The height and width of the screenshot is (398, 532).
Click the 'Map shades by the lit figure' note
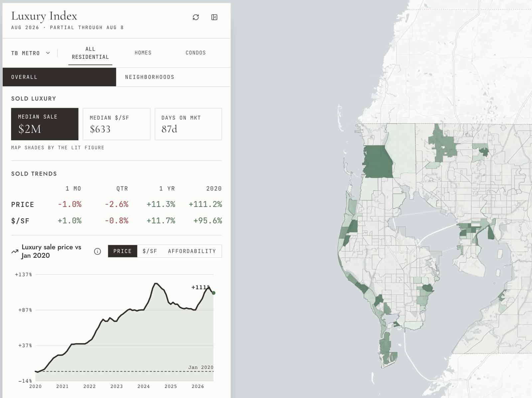coord(58,148)
